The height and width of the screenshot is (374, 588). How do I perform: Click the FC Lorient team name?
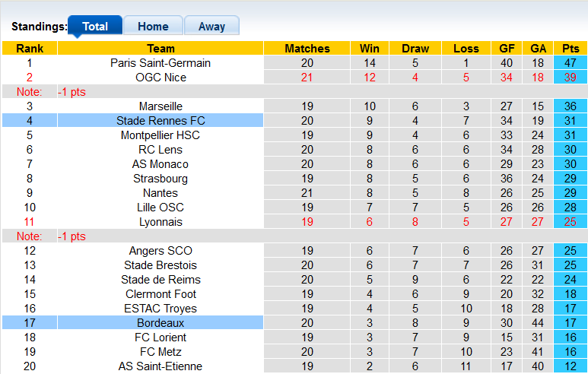click(161, 338)
